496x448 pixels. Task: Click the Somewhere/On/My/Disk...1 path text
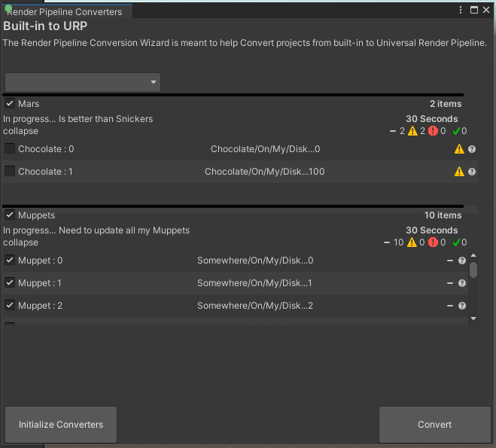point(254,283)
